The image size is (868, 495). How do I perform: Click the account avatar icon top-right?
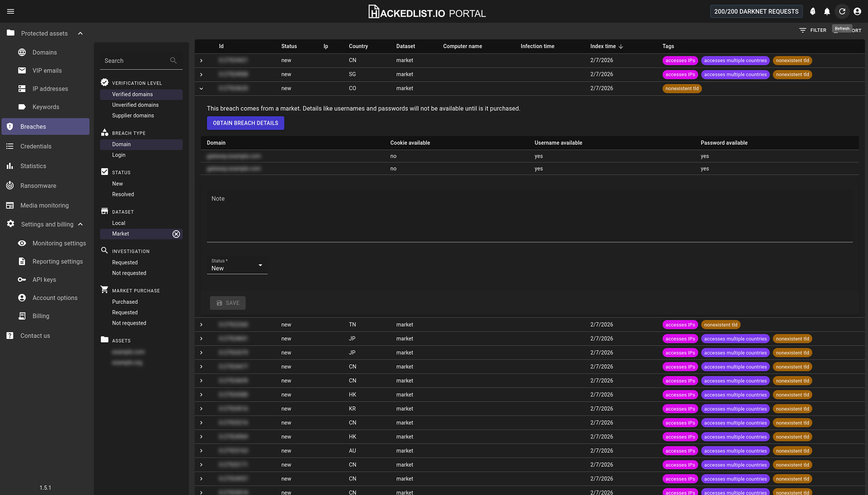[857, 11]
